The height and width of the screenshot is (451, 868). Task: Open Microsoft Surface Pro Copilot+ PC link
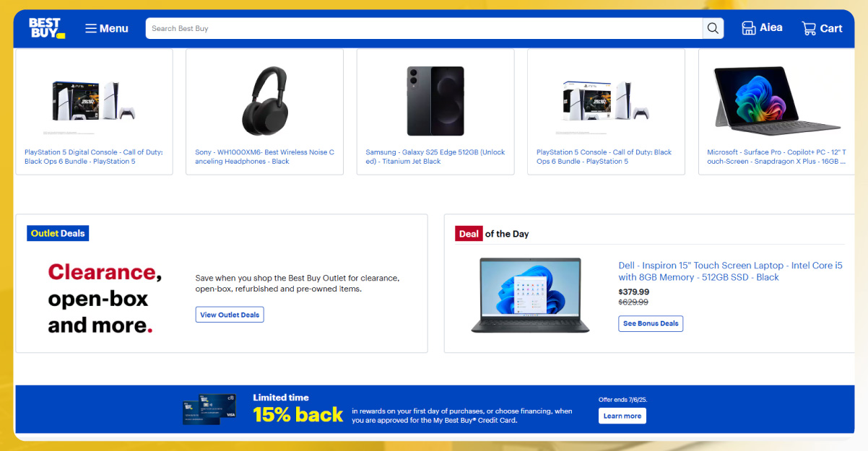tap(777, 157)
